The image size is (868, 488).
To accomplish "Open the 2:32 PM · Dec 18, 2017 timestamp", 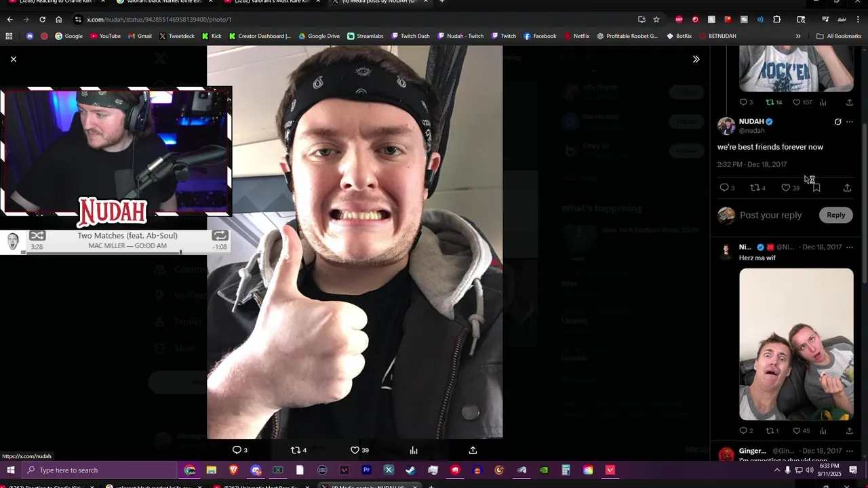I will pyautogui.click(x=752, y=165).
